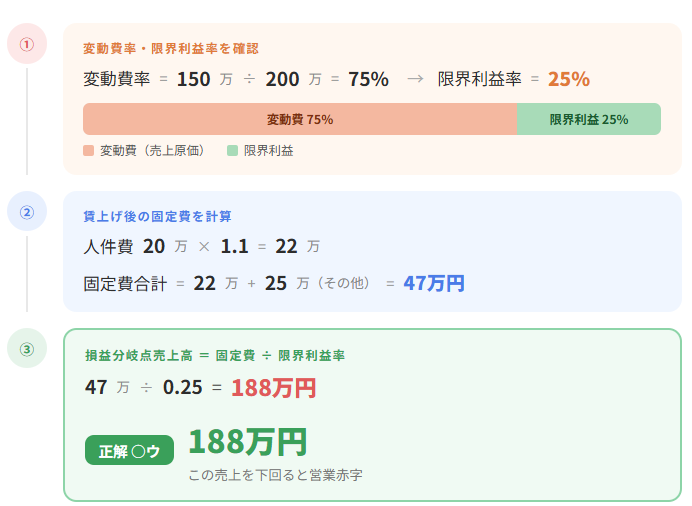Screen dimensions: 692x506
Task: Click the red 188万円 calculation result
Action: pos(273,387)
